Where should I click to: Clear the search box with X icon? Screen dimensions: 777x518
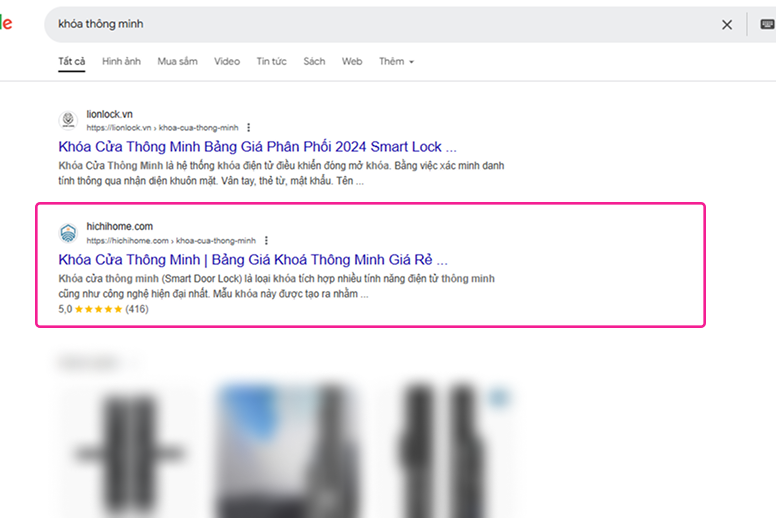pyautogui.click(x=727, y=25)
